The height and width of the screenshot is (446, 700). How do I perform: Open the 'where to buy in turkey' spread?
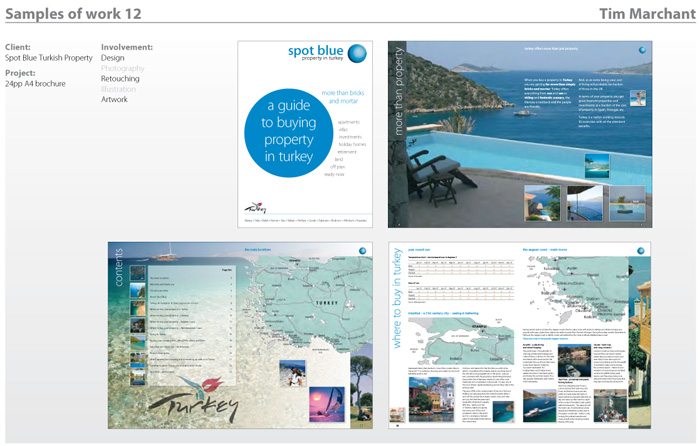click(520, 335)
